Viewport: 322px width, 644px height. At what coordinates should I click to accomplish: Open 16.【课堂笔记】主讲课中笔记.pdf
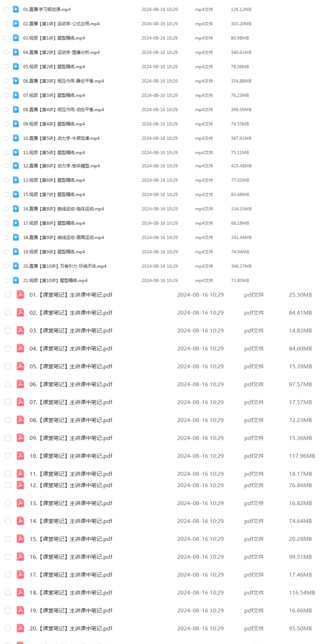click(71, 557)
